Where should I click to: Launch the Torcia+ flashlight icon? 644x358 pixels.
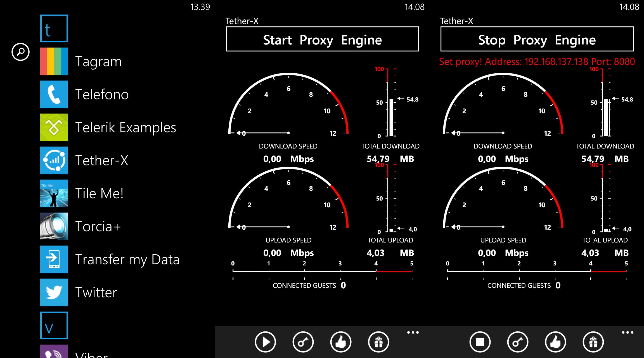coord(54,226)
